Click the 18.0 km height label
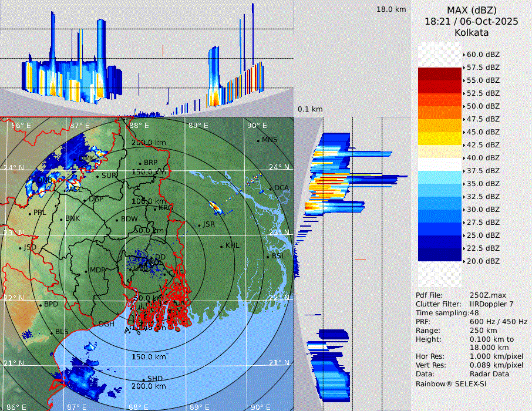The image size is (532, 411). [391, 9]
